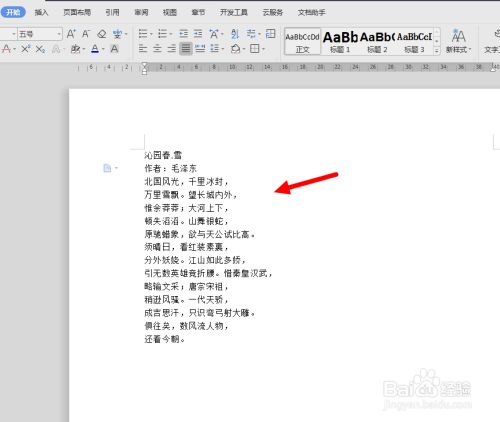The height and width of the screenshot is (422, 500).
Task: Toggle superscript formatting
Action: coord(26,49)
